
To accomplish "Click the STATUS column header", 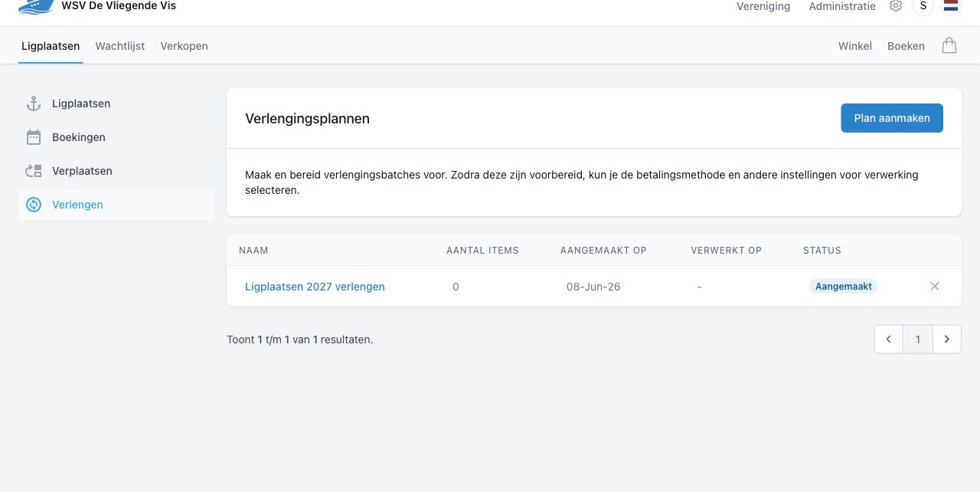I will click(x=822, y=251).
